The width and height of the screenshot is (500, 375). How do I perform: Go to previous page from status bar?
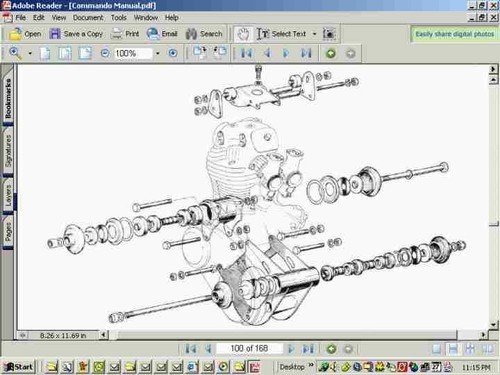(209, 349)
